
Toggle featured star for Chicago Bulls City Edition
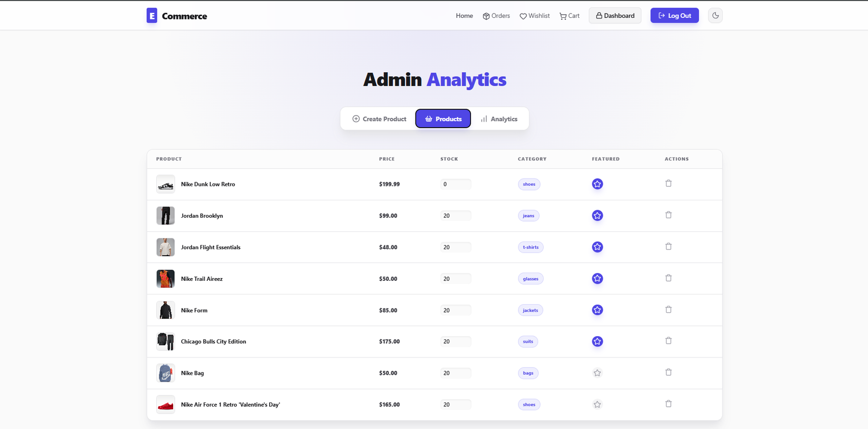(x=597, y=342)
